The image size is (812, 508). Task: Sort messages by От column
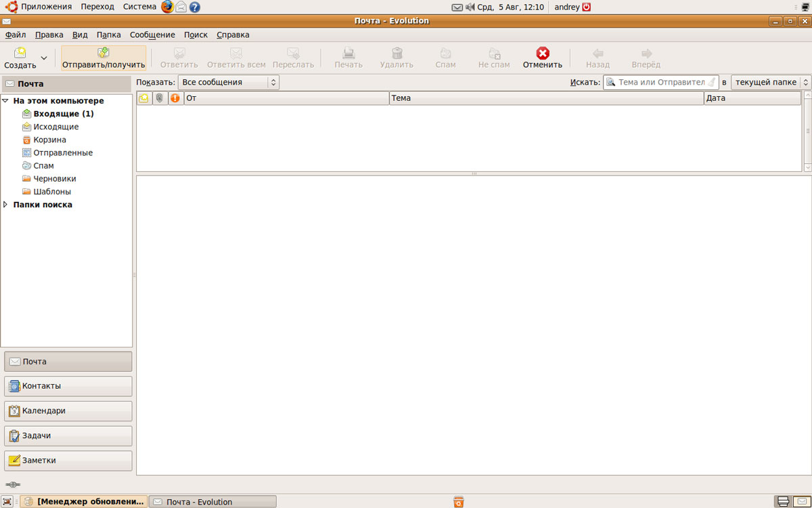pos(286,98)
